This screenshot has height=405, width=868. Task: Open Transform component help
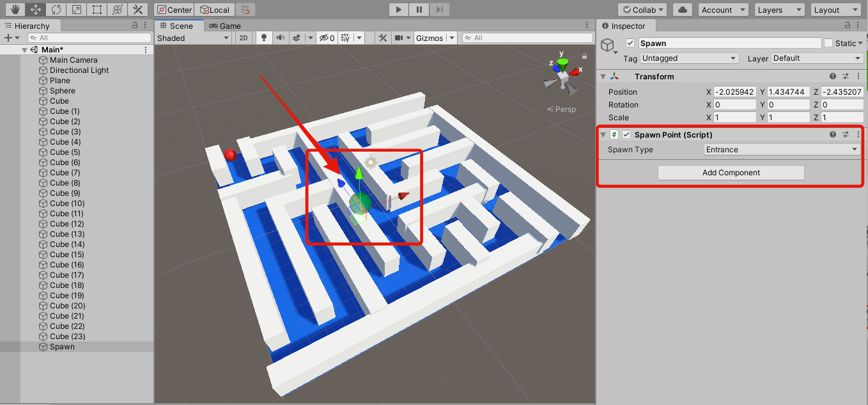tap(833, 76)
